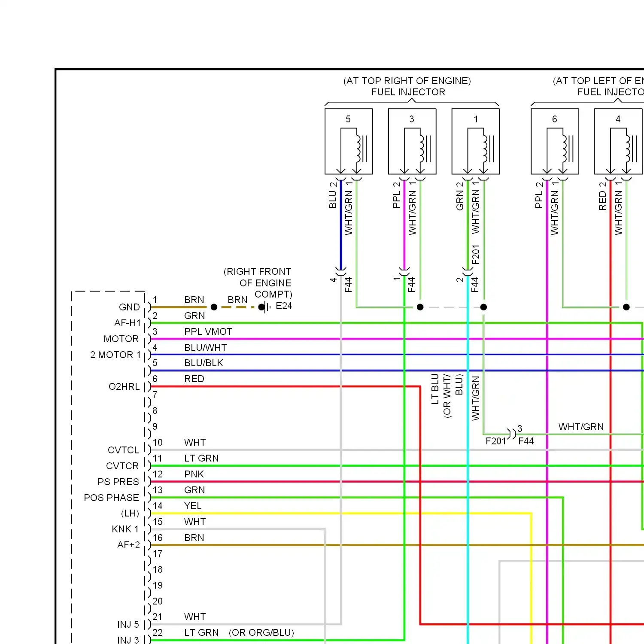
Task: Click the "GRN 2" wire label
Action: [x=460, y=196]
